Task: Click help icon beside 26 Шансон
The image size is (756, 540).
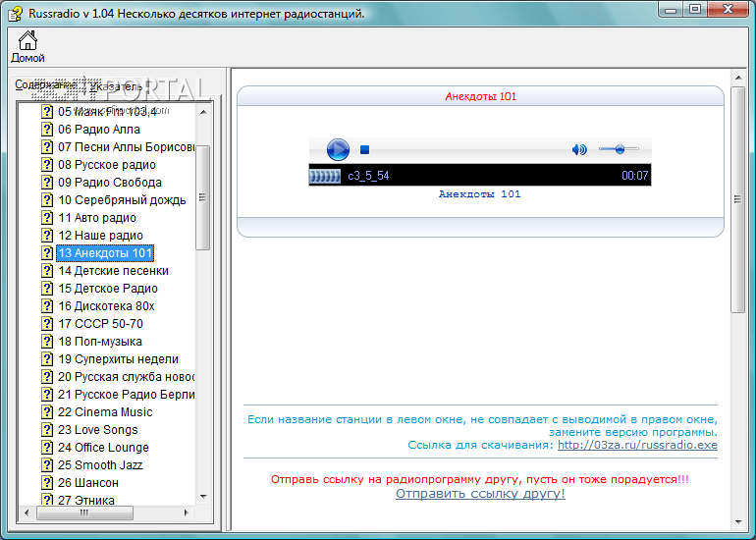Action: pos(47,483)
